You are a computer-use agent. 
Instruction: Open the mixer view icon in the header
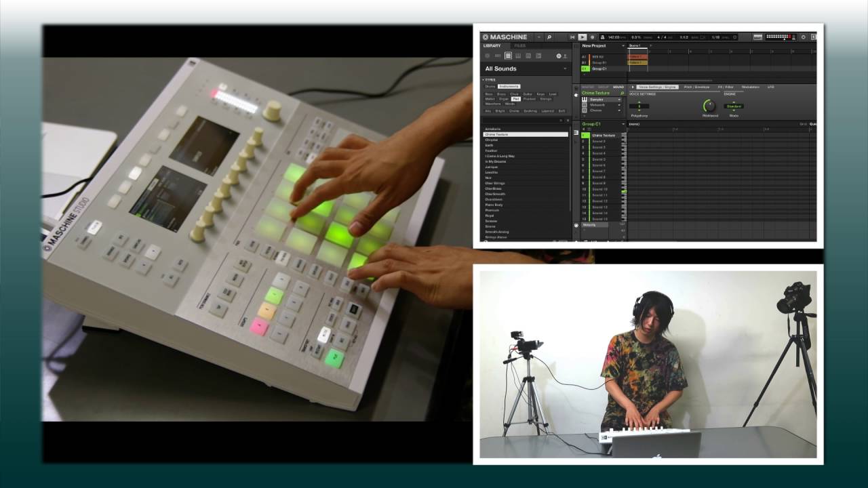pos(757,37)
